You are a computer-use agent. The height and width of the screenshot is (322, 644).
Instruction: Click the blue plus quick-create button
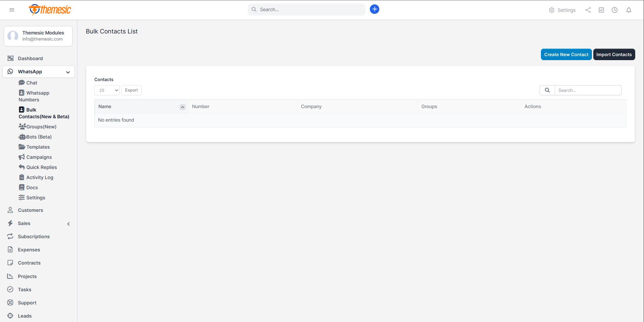[x=374, y=9]
